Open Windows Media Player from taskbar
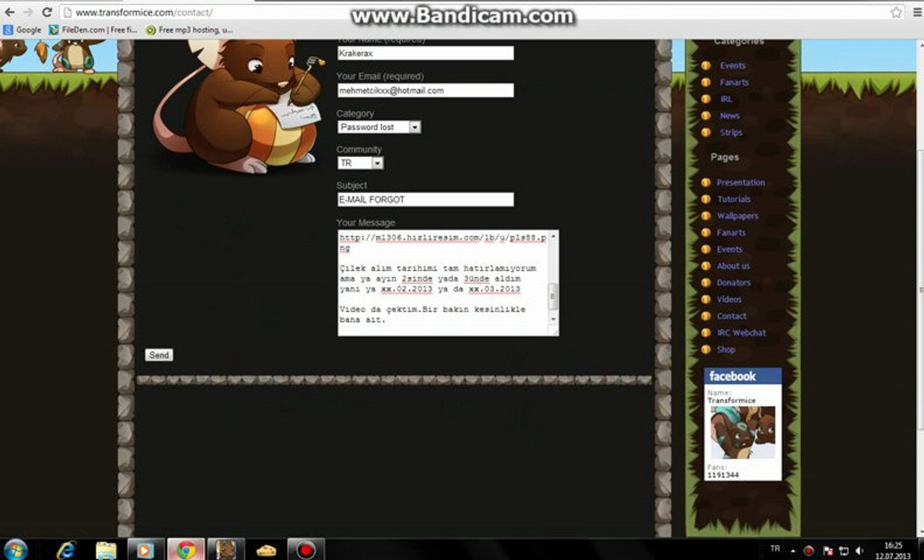Viewport: 924px width, 560px height. (x=145, y=549)
